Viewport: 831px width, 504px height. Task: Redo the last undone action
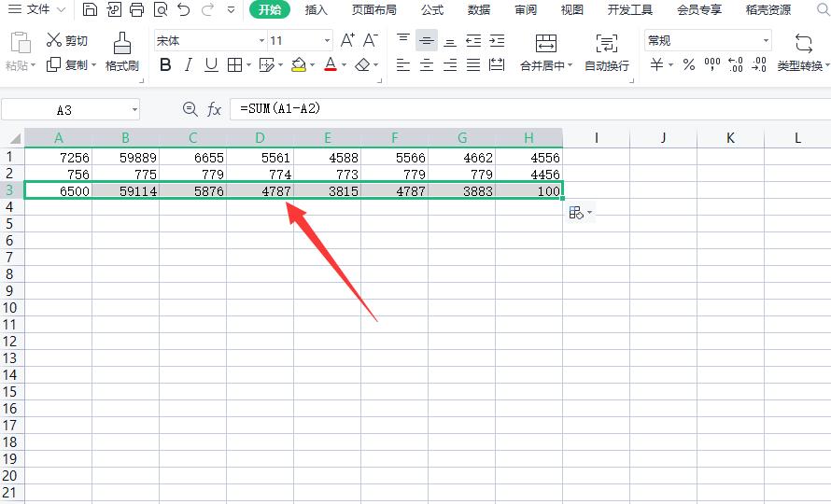coord(207,9)
